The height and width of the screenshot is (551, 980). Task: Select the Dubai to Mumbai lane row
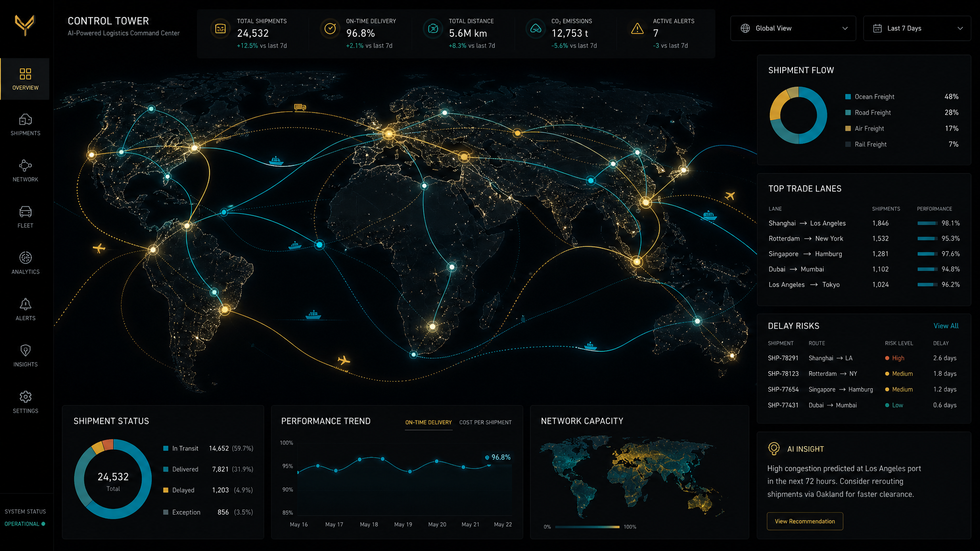864,269
